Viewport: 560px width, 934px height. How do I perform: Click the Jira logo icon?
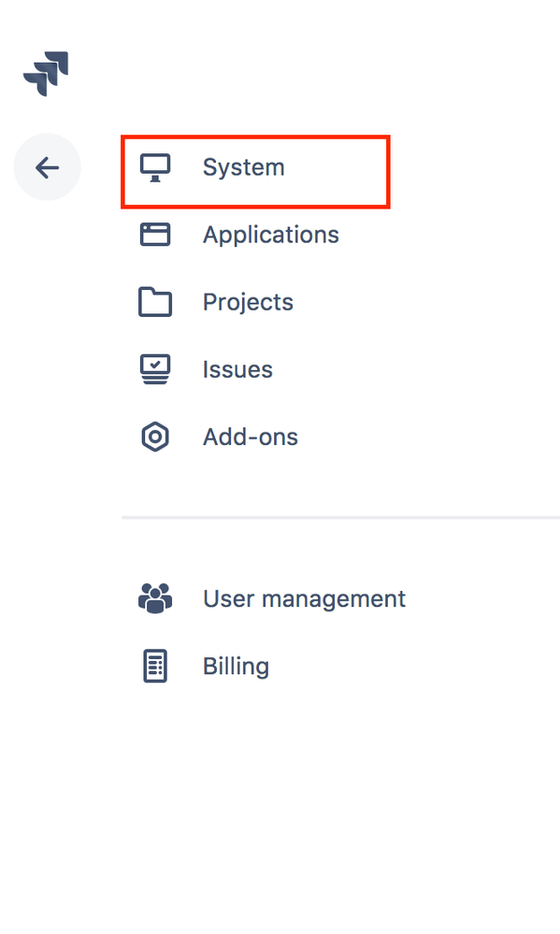pos(46,73)
